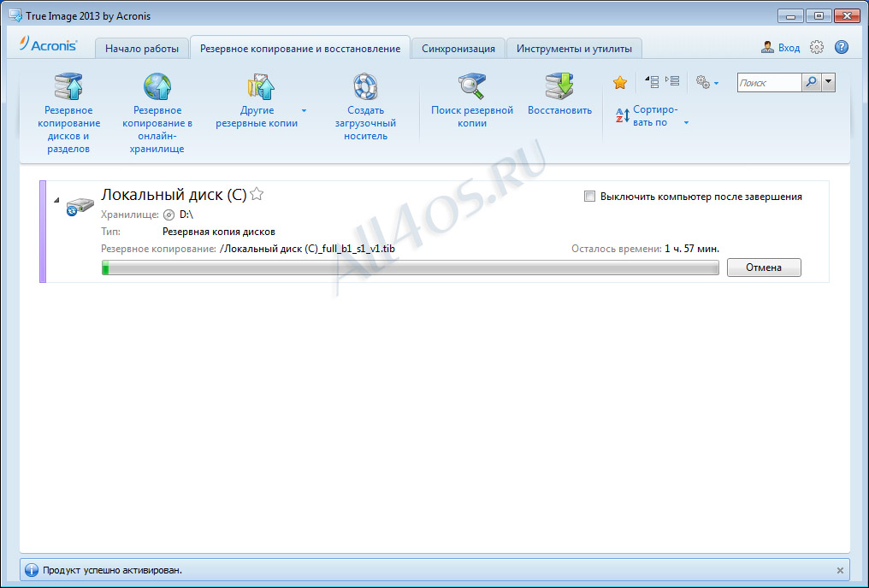Click Создать загрузочный носитель label
This screenshot has width=869, height=588.
[x=365, y=123]
